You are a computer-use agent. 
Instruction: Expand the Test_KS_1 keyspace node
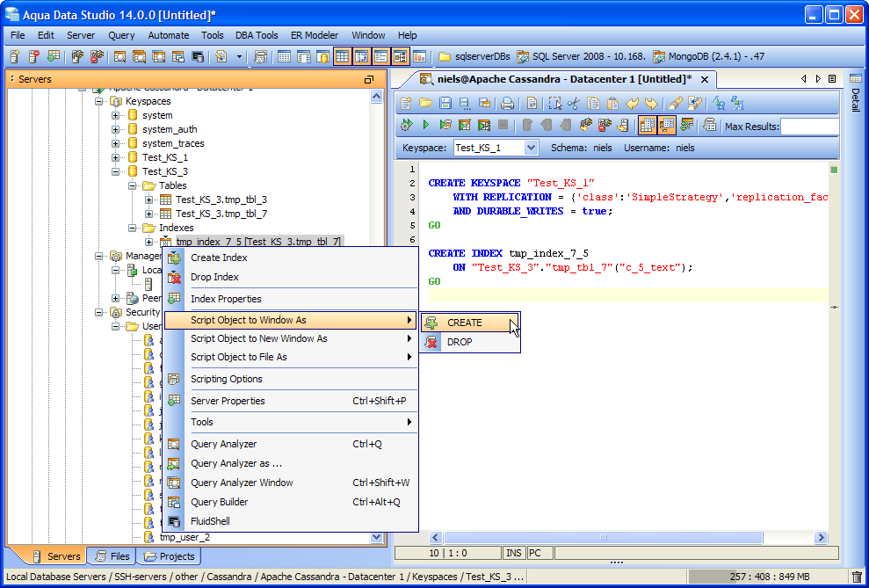point(115,157)
